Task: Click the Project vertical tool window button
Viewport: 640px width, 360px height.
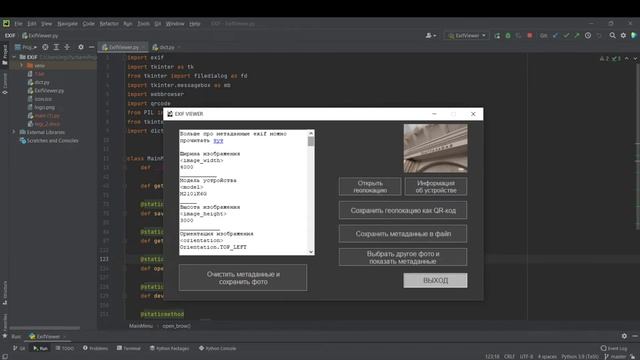Action: click(4, 55)
